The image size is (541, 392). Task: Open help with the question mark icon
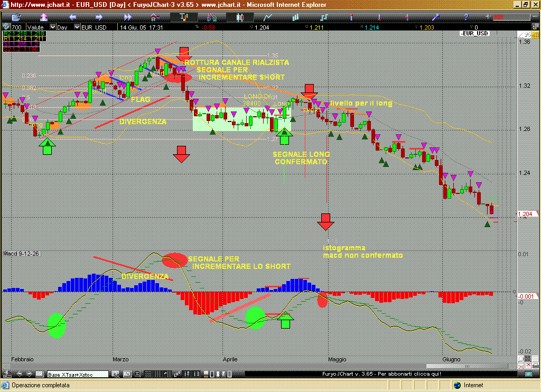pyautogui.click(x=465, y=17)
